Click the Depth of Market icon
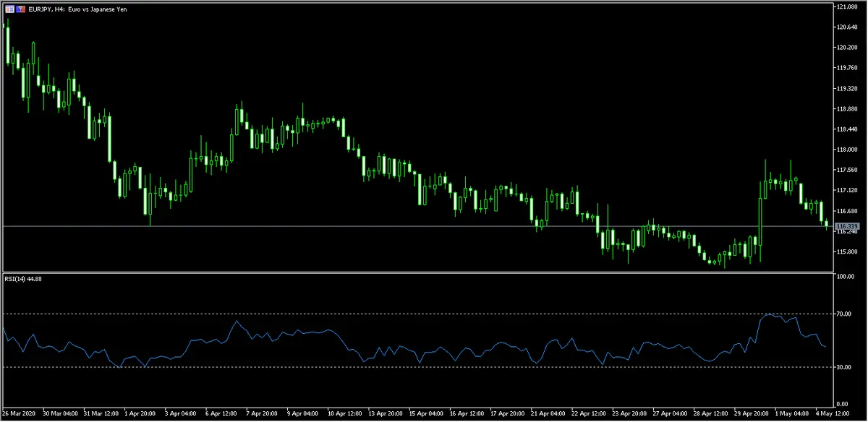Image resolution: width=868 pixels, height=422 pixels. pyautogui.click(x=21, y=9)
